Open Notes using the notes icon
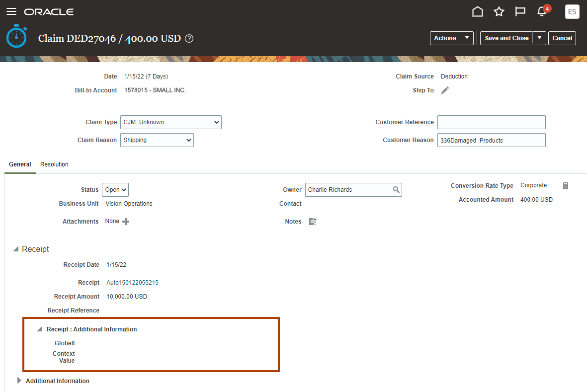The width and height of the screenshot is (587, 392). point(312,221)
